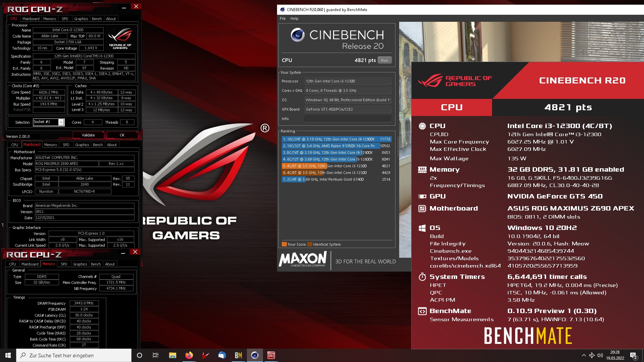Open the Thunderbird icon on the taskbar
The height and width of the screenshot is (362, 644).
tap(222, 355)
